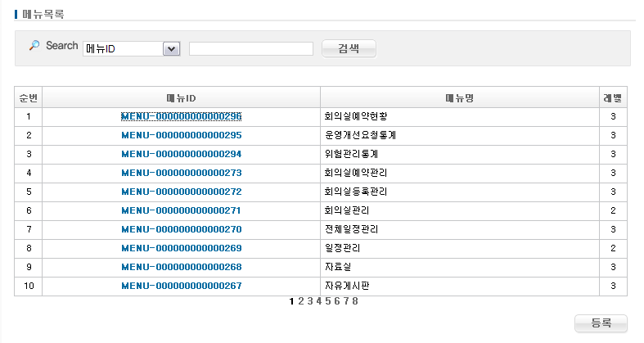The width and height of the screenshot is (644, 343).
Task: Click the 회의실예약현황 menu name cell
Action: (x=355, y=116)
